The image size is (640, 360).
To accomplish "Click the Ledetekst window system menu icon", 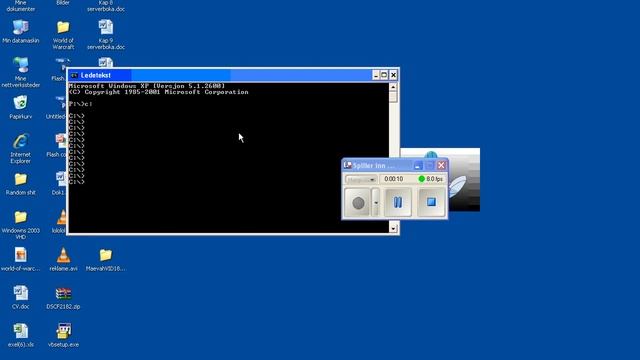I will coord(74,75).
